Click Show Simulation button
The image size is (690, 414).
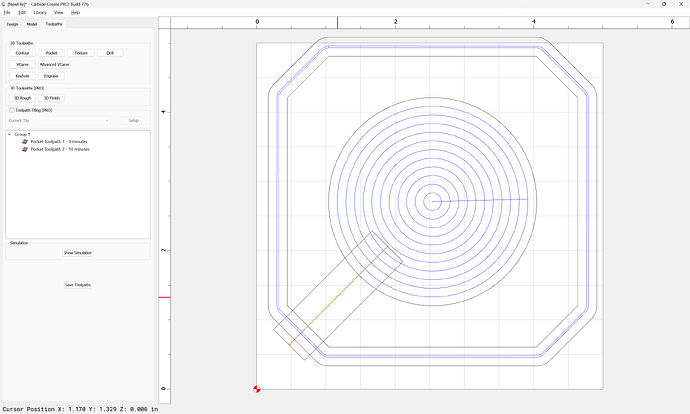[x=78, y=253]
